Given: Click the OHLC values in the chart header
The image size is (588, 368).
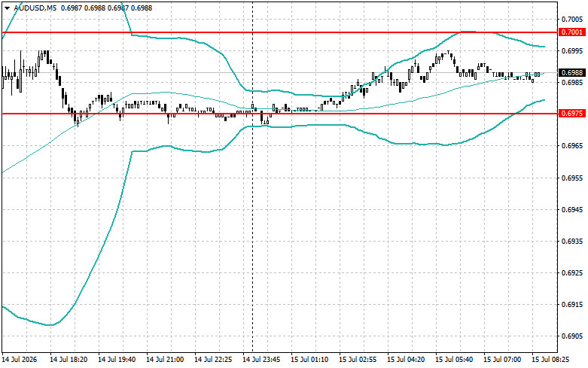Looking at the screenshot, I should 105,8.
